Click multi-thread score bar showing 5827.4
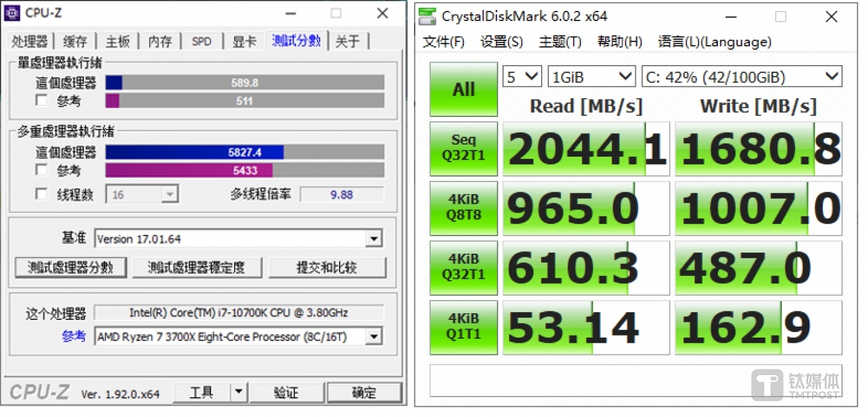Image resolution: width=868 pixels, height=417 pixels. click(245, 152)
